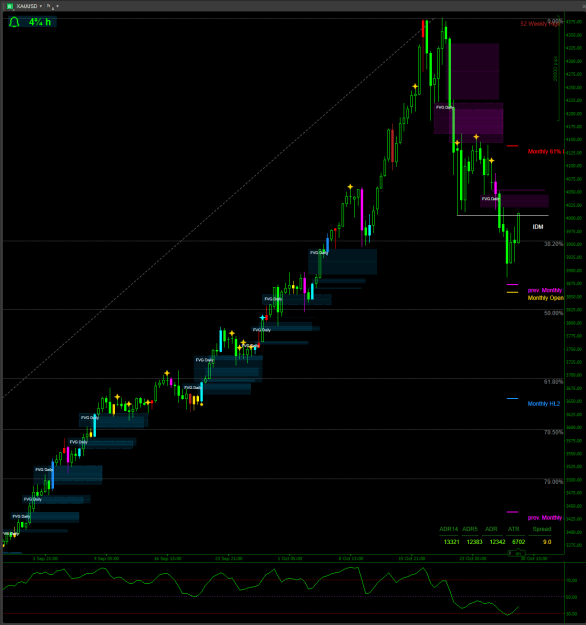The width and height of the screenshot is (586, 625).
Task: Click the ATR column header
Action: 513,529
